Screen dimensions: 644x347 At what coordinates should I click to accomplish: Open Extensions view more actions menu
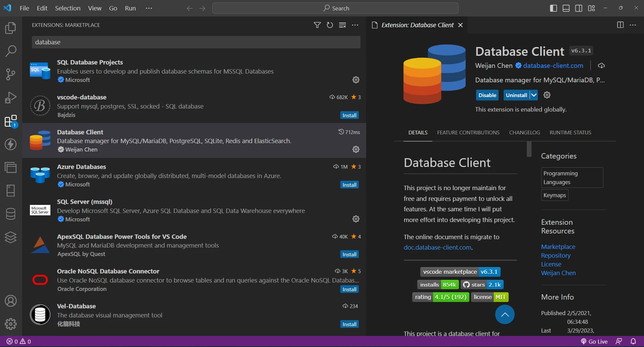pos(355,25)
